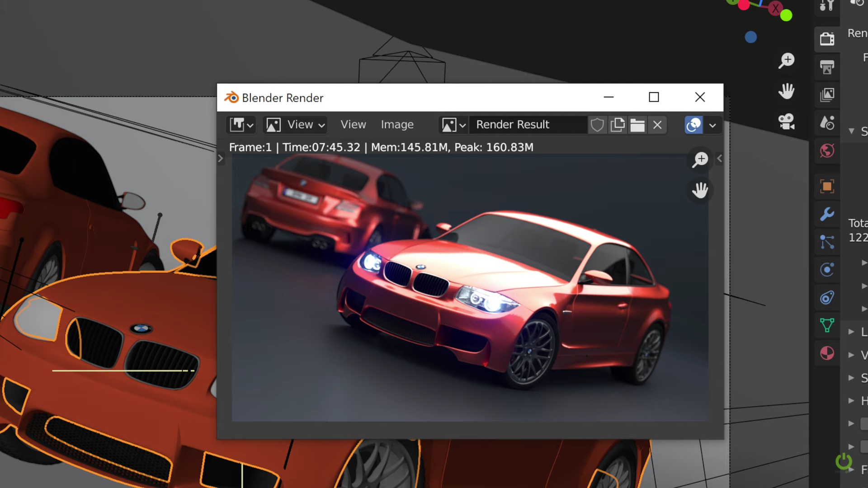Open the World properties tab

coord(827,150)
